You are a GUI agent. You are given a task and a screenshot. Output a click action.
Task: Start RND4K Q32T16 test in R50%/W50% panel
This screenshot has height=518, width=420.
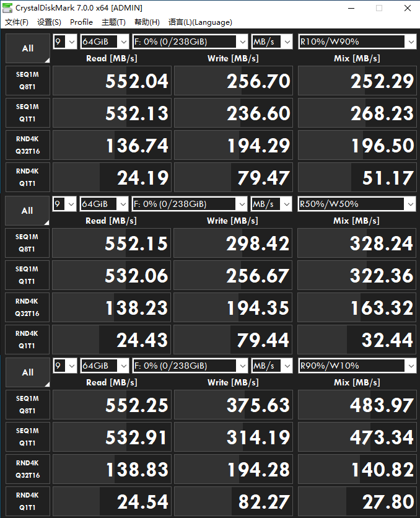click(x=27, y=307)
